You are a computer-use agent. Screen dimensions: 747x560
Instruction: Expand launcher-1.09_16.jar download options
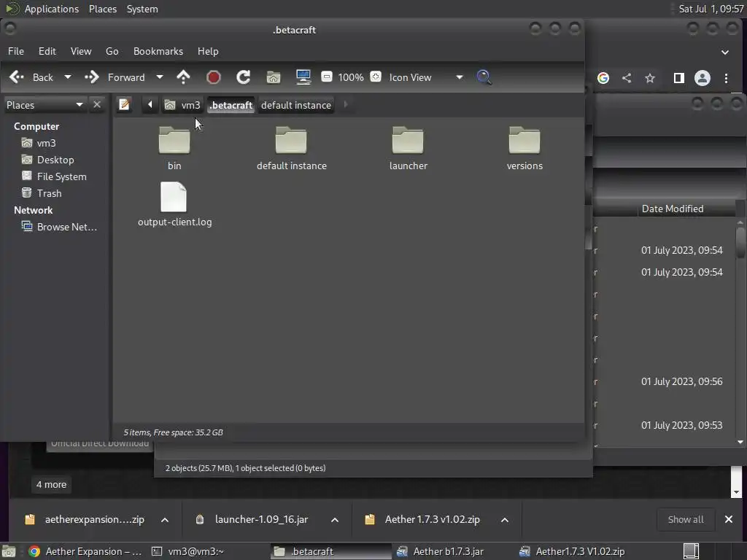coord(335,519)
